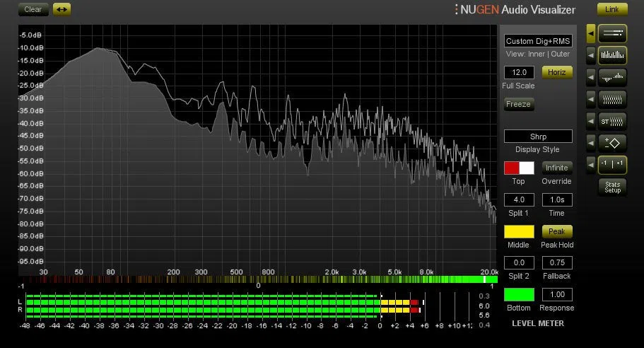Toggle the Freeze button
This screenshot has width=644, height=348.
click(x=519, y=104)
